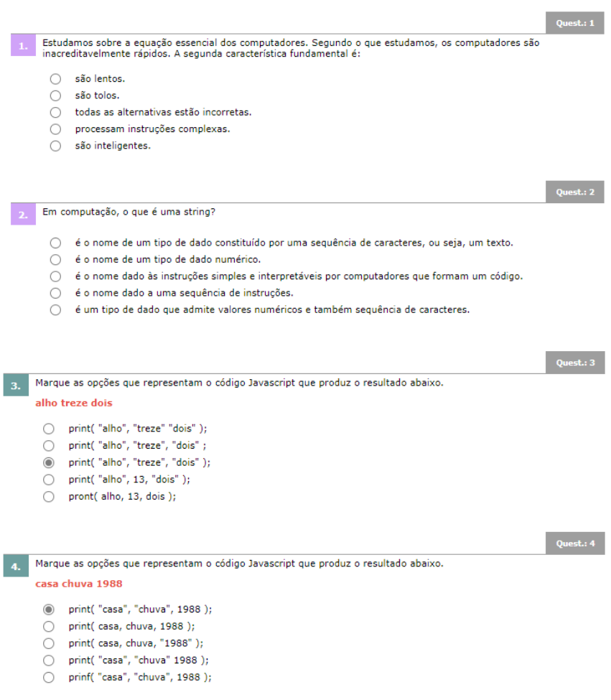Select string answer about "sequência de caracteres, ou seja, um texto"
The image size is (611, 700).
tap(55, 243)
